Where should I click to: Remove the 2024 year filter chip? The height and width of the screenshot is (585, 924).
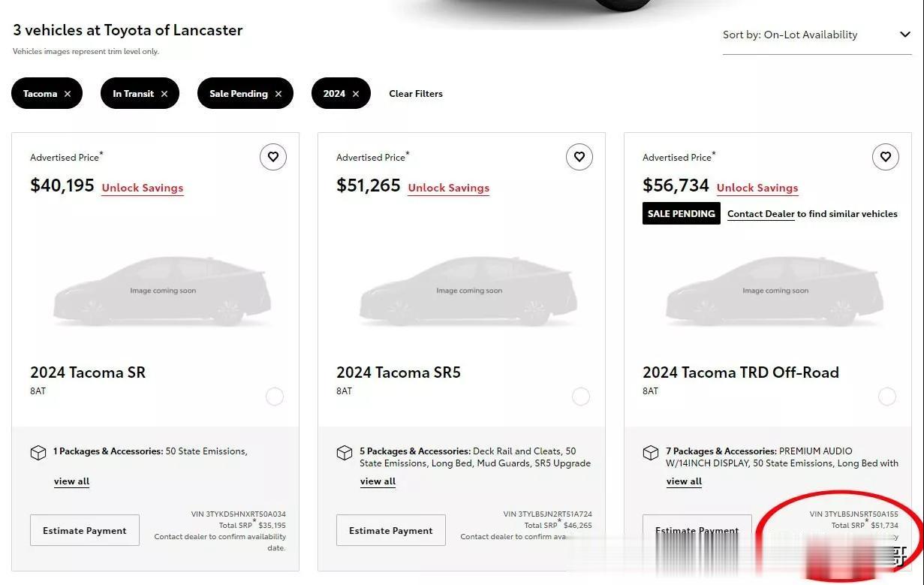(356, 94)
